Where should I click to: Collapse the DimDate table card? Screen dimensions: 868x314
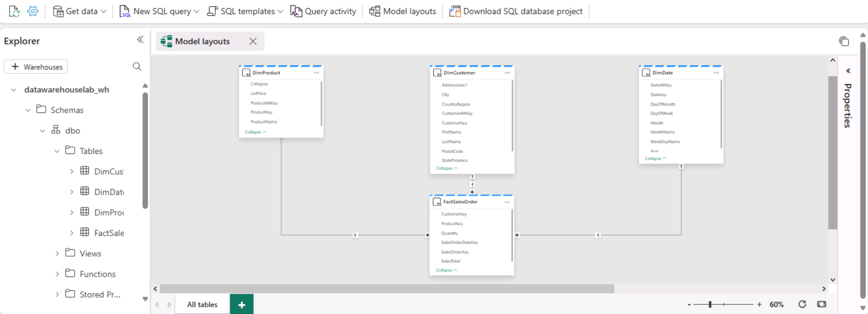click(x=656, y=158)
